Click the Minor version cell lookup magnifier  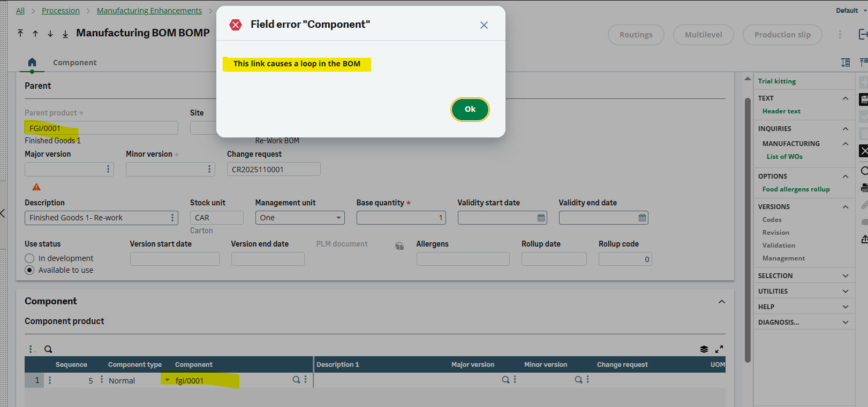pyautogui.click(x=578, y=380)
